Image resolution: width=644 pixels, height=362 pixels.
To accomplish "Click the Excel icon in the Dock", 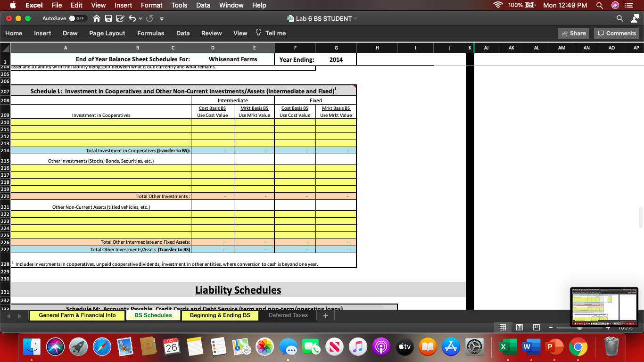I will [x=507, y=347].
